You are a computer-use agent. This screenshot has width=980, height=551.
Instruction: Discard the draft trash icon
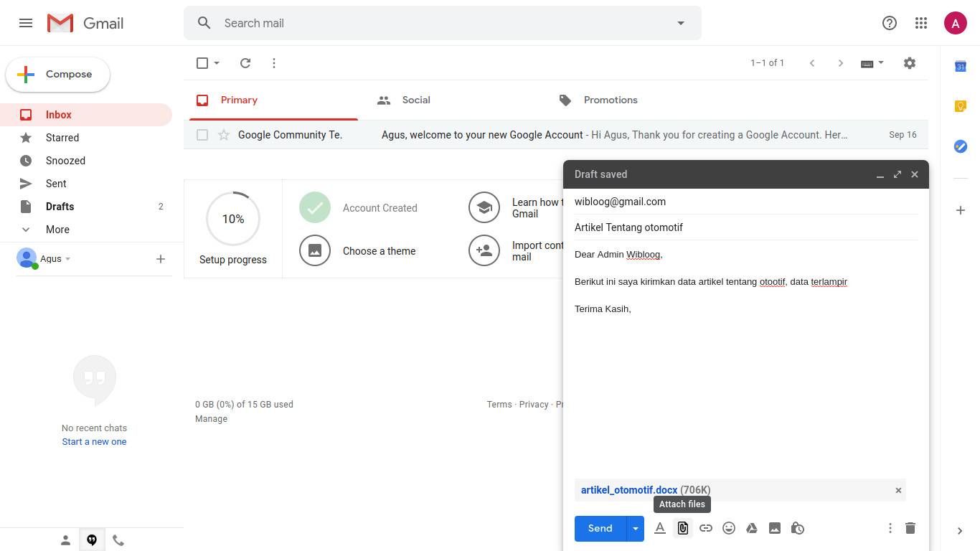click(x=910, y=528)
